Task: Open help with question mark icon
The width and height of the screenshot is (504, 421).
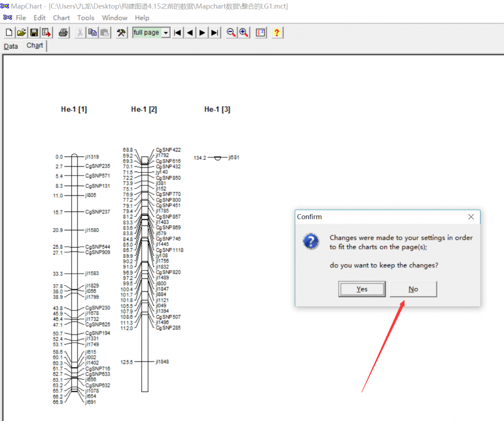Action: click(277, 33)
